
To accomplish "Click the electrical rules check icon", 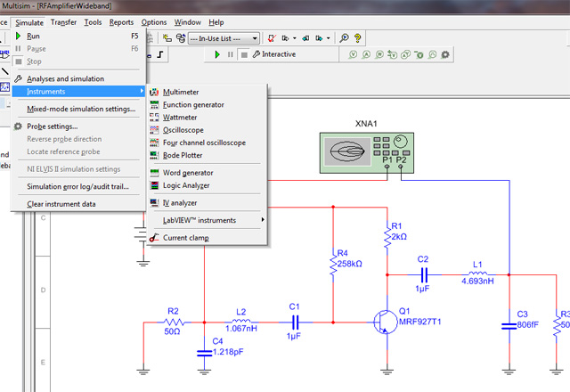I will click(272, 38).
